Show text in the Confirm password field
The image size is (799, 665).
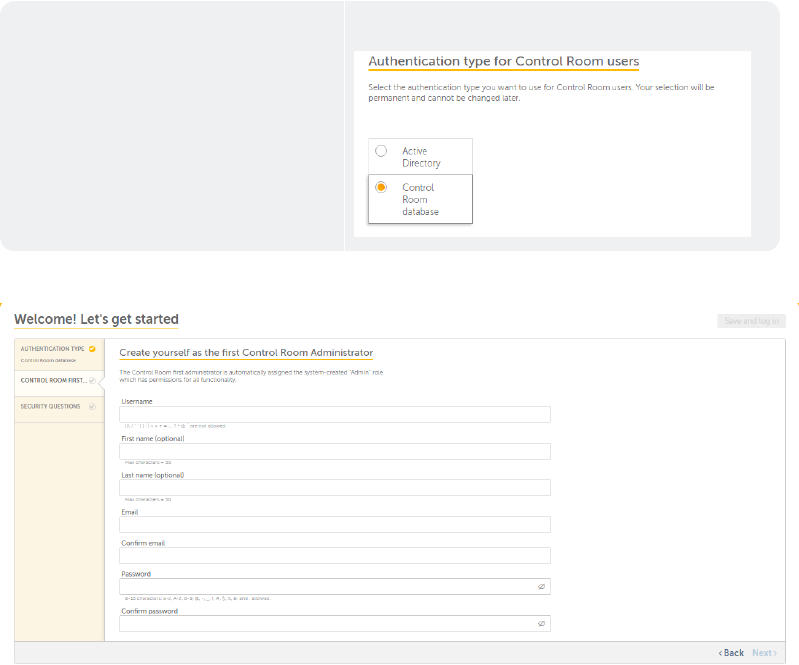click(x=541, y=623)
